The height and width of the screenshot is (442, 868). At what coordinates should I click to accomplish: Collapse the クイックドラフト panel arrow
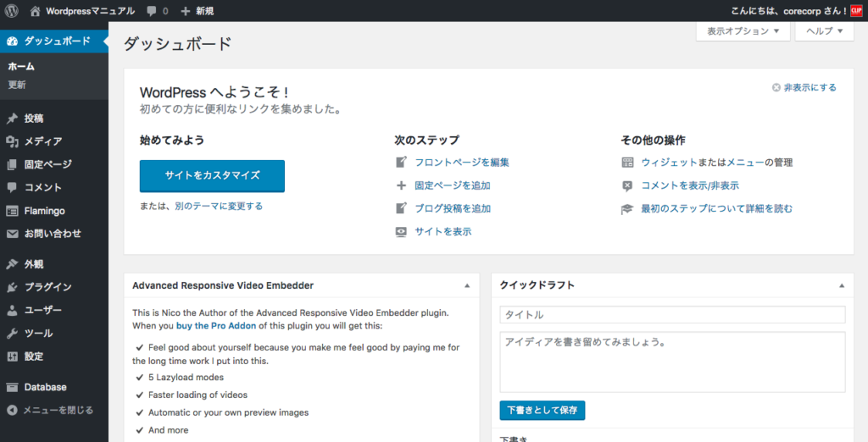click(x=842, y=286)
